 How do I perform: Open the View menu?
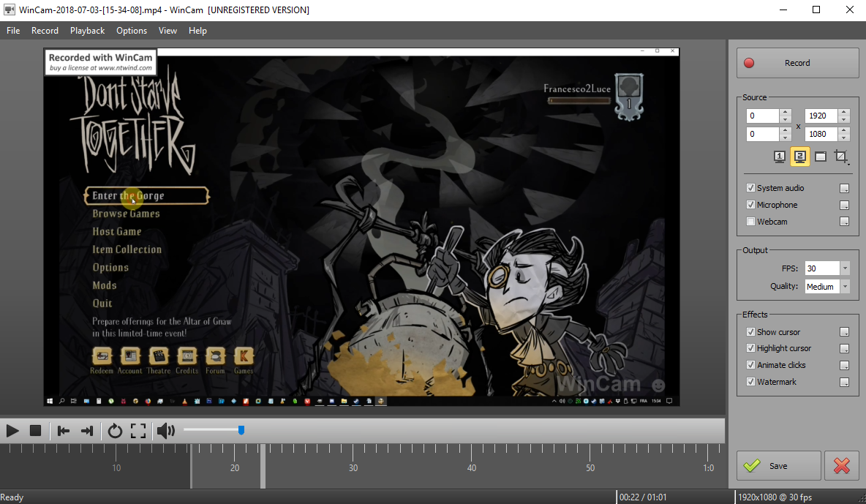(167, 31)
